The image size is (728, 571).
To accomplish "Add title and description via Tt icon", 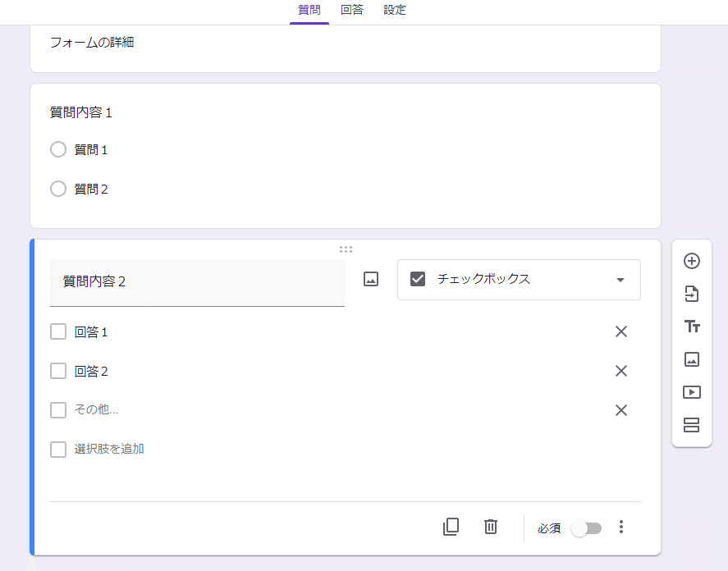I will pos(691,327).
